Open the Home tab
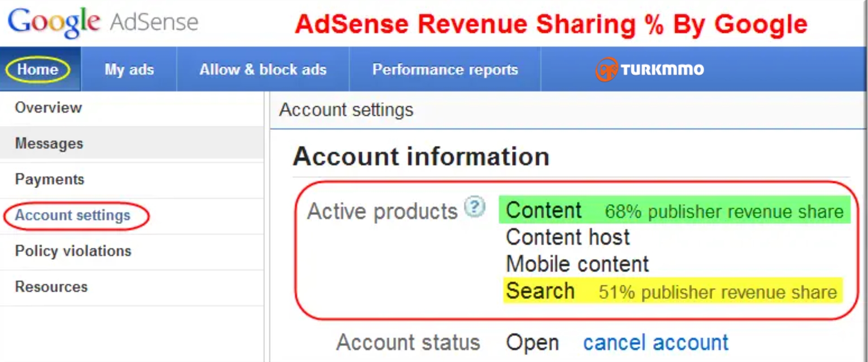This screenshot has width=868, height=362. coord(38,69)
